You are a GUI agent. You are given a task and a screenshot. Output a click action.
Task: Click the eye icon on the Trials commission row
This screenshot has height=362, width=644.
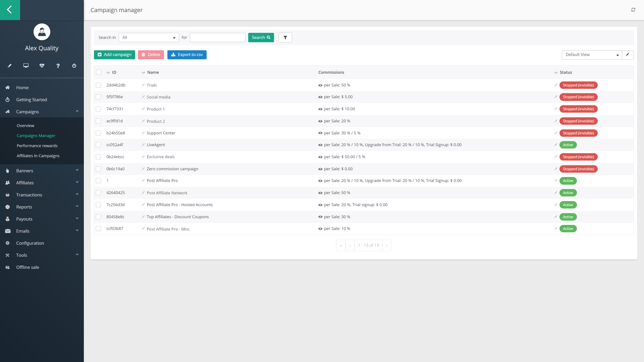pyautogui.click(x=320, y=85)
